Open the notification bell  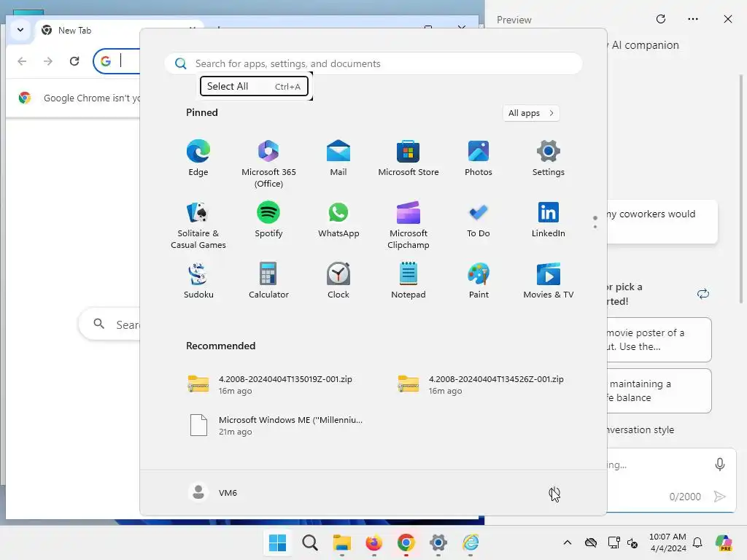[697, 542]
